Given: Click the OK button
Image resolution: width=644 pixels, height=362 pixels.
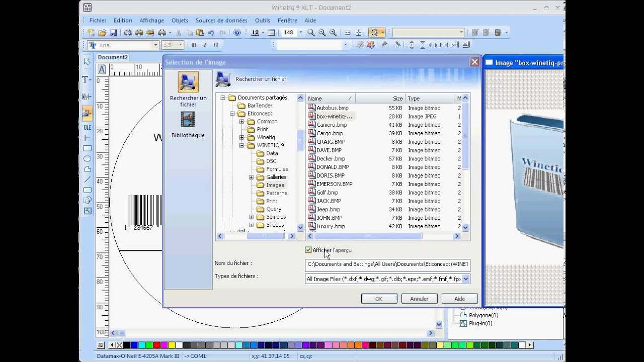Looking at the screenshot, I should coord(379,299).
